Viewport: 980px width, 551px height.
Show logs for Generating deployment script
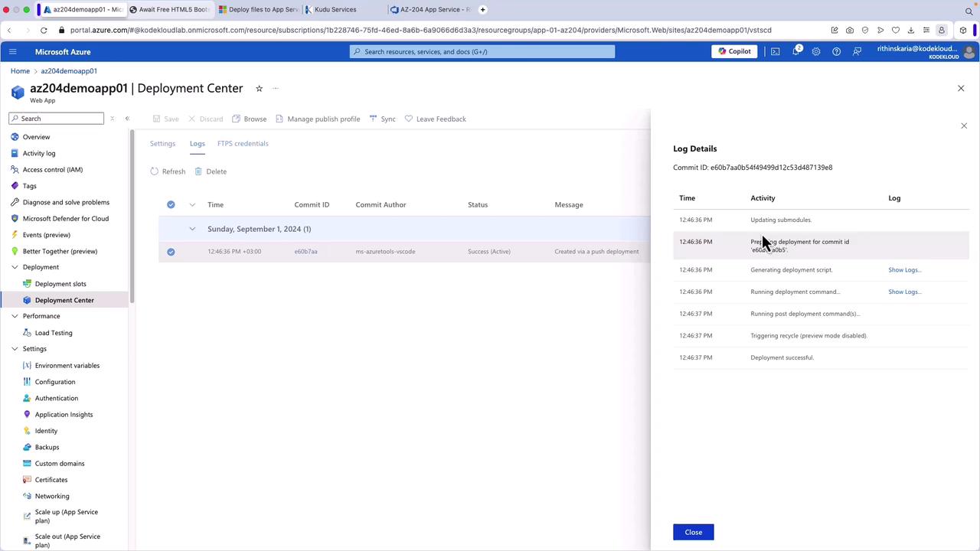point(904,269)
